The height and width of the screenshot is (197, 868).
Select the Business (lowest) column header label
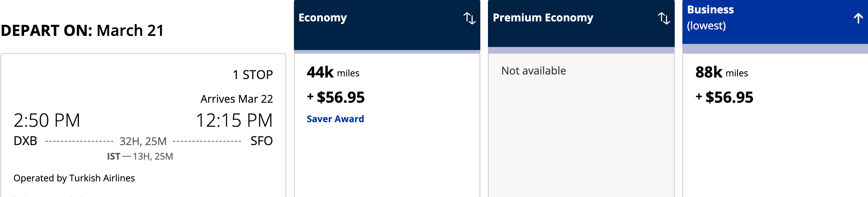(x=710, y=18)
